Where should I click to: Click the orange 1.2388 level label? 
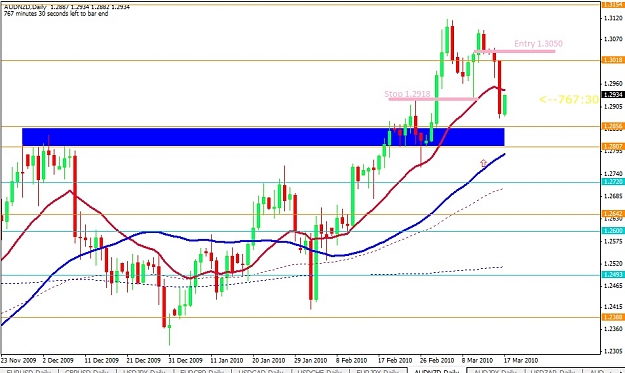612,317
